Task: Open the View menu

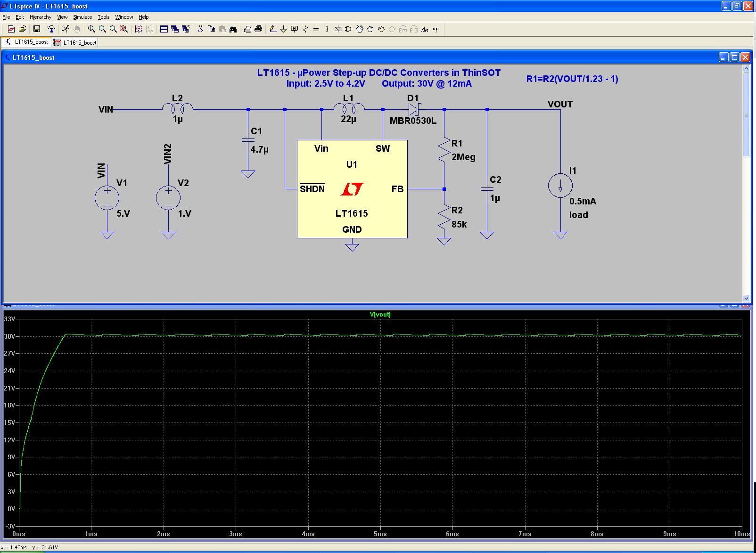Action: point(62,17)
